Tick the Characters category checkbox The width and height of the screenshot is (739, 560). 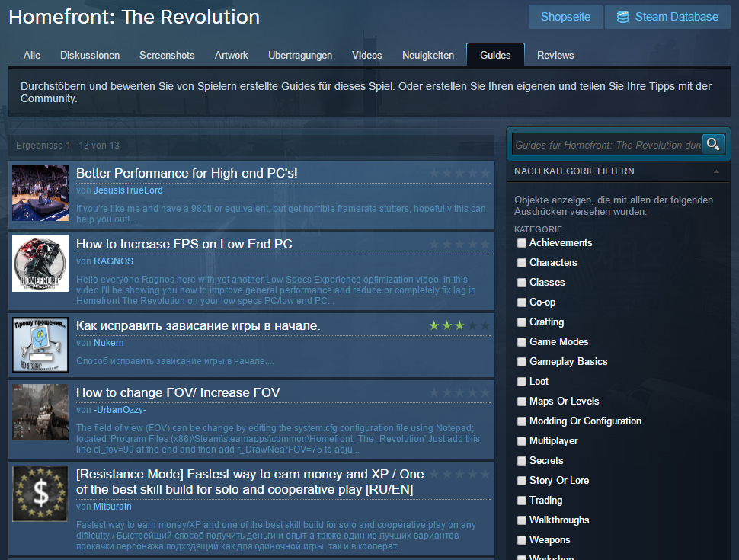click(522, 263)
